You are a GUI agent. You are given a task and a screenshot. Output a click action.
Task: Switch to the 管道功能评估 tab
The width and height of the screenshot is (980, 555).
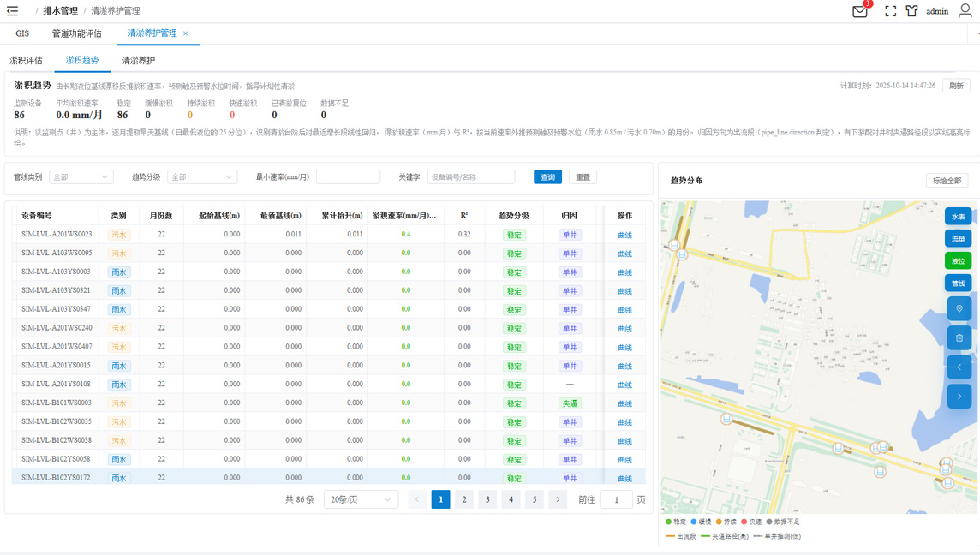76,33
